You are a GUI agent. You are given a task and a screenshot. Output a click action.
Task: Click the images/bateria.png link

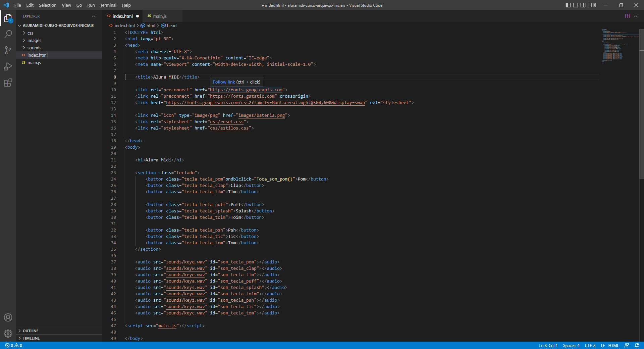pyautogui.click(x=262, y=115)
